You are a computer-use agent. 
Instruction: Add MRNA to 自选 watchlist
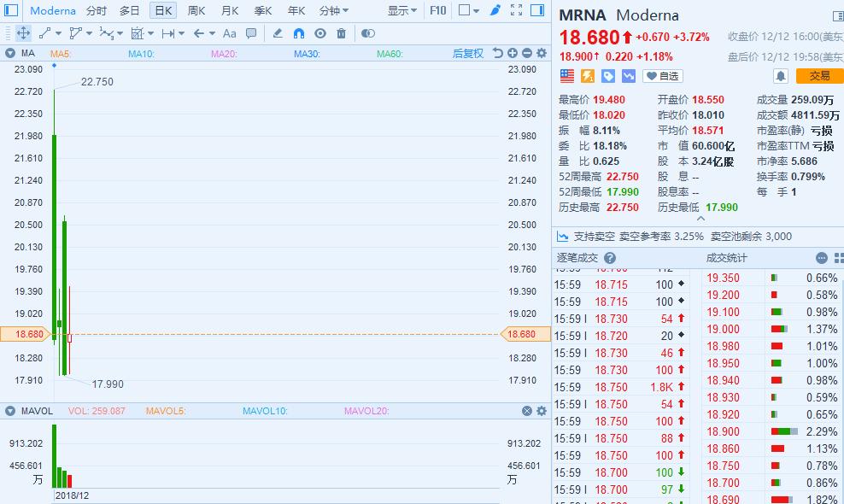tap(663, 76)
